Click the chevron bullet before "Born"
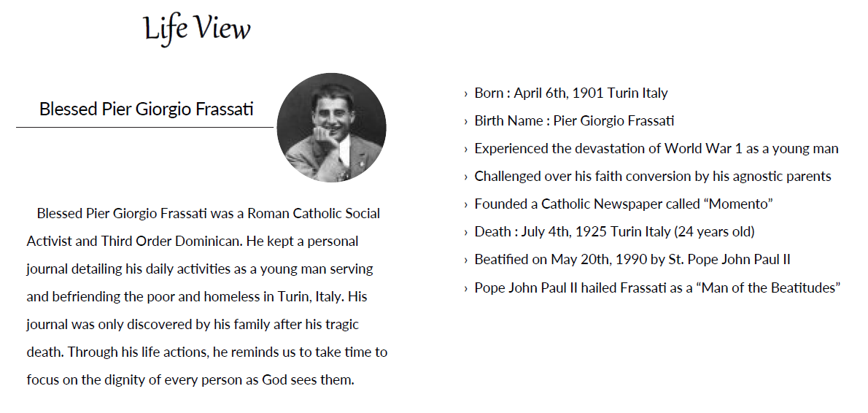Screen dimensions: 868x413 point(465,93)
